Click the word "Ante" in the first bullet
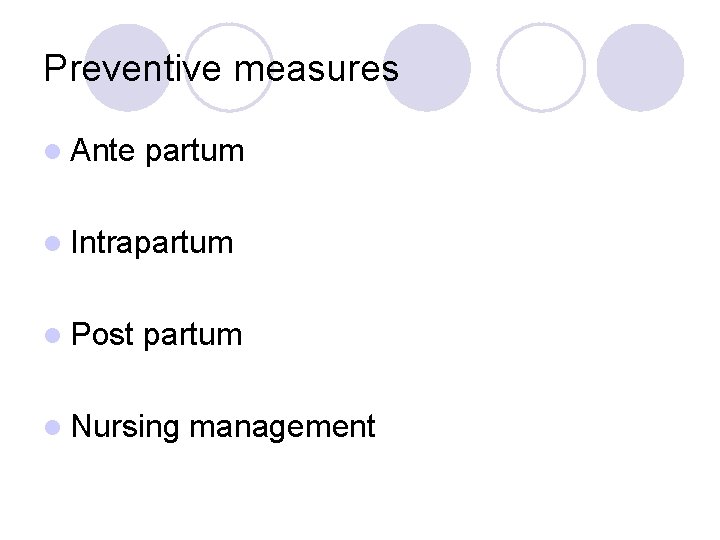The width and height of the screenshot is (720, 540). tap(104, 151)
